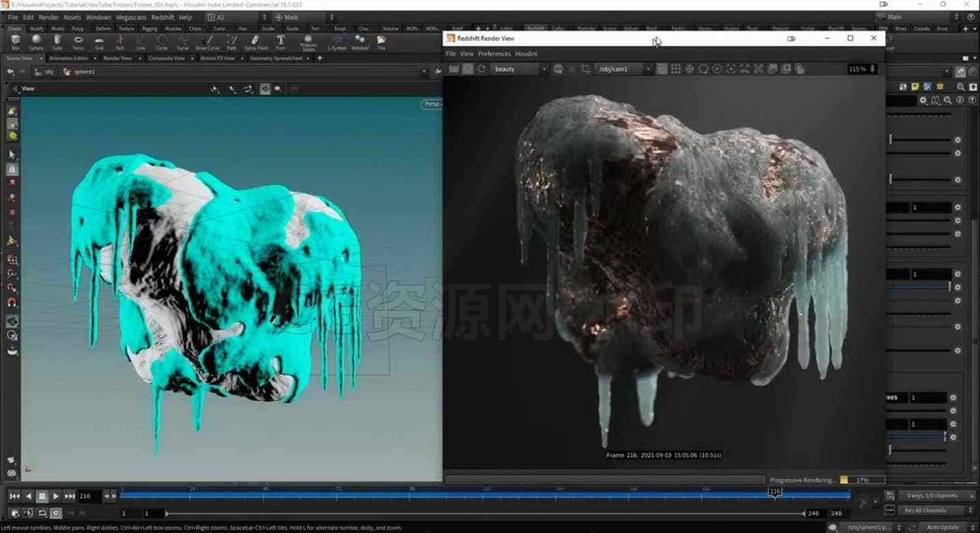Select the Circle shelf tool
Viewport: 980px width, 533px height.
coord(162,42)
